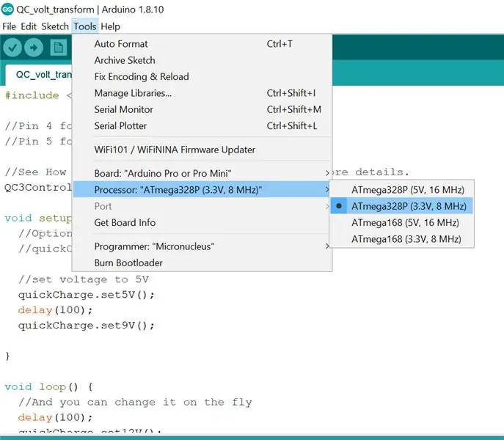This screenshot has width=504, height=440.
Task: Click the greyed-out Port menu entry
Action: 202,206
